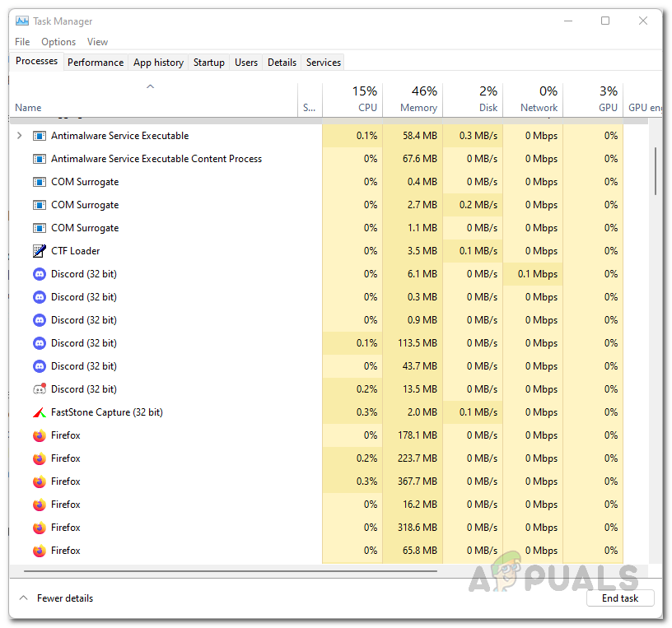Screen dimensions: 672x628
Task: Click the GPU engine column header
Action: pyautogui.click(x=643, y=100)
